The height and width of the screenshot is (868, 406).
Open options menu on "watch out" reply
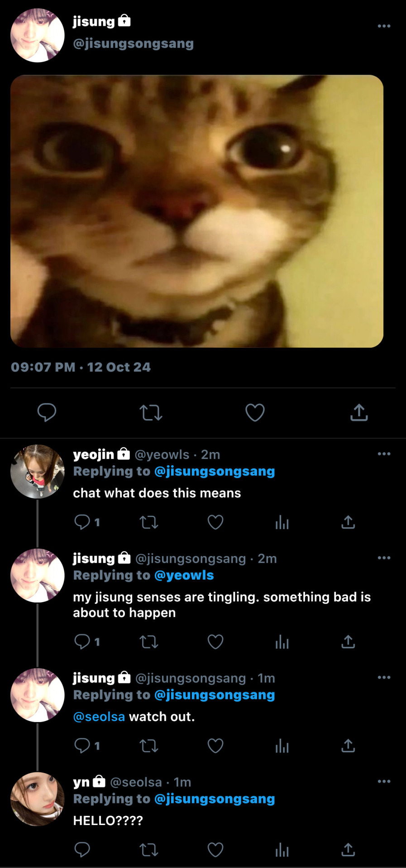tap(384, 677)
